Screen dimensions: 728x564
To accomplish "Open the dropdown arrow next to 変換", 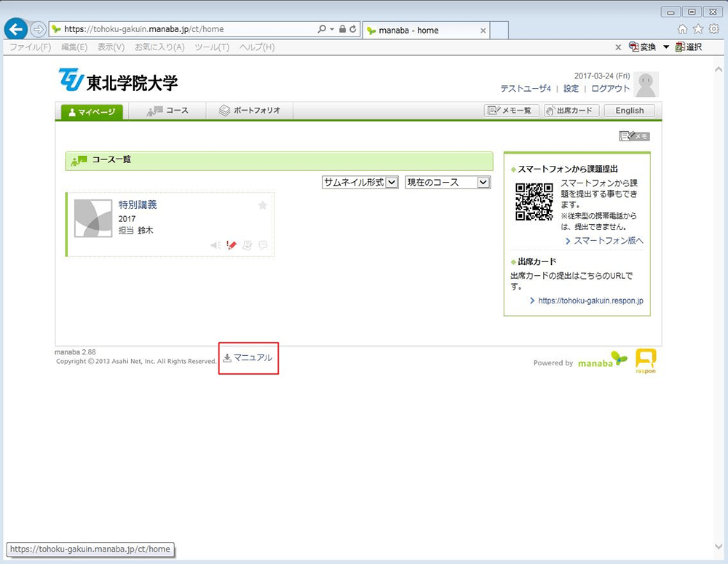I will point(665,47).
